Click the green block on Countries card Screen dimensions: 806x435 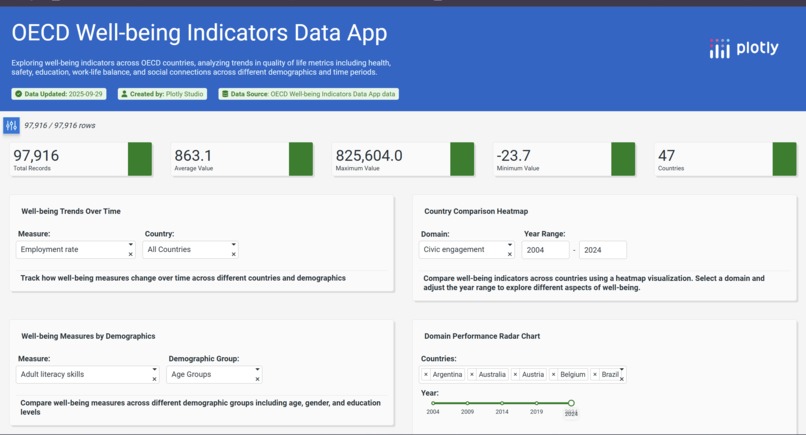784,159
